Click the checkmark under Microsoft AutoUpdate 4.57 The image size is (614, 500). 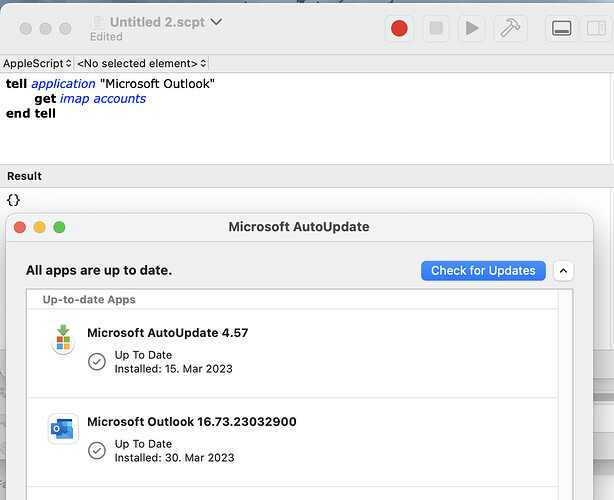click(97, 362)
